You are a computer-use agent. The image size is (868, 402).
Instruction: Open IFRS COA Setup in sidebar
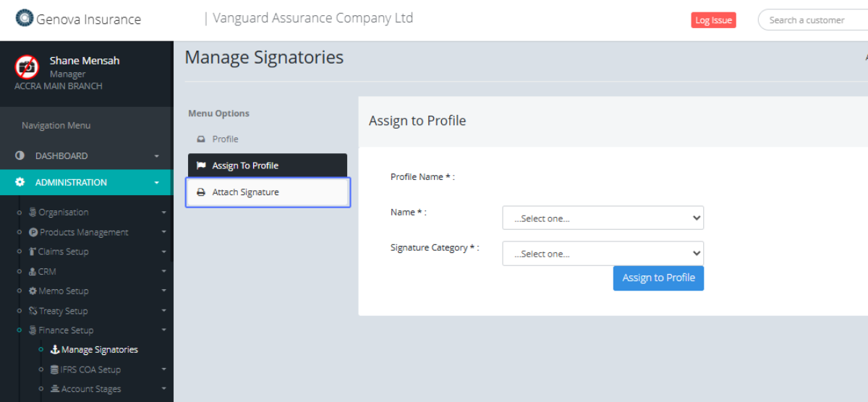click(90, 369)
